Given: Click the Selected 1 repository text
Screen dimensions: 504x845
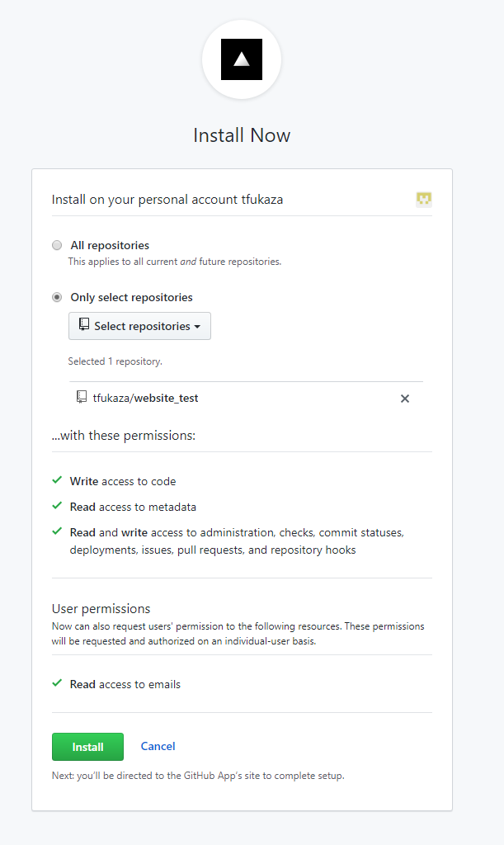Looking at the screenshot, I should click(115, 361).
